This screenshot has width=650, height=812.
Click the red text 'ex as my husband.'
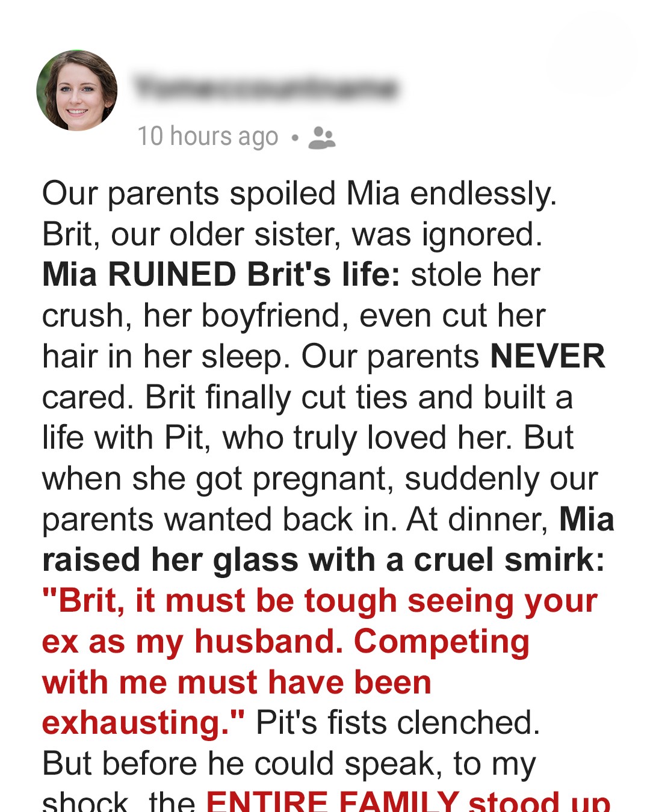click(193, 641)
